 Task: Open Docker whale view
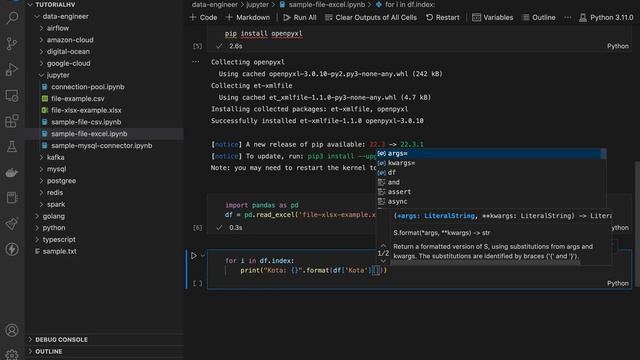click(x=12, y=173)
